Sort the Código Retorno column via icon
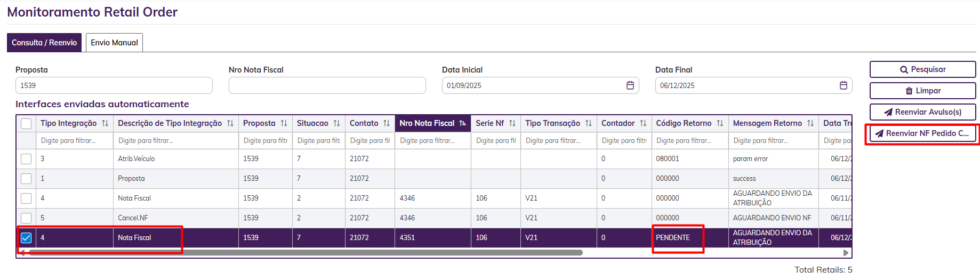Screen dimensions: 980x279 pos(720,123)
